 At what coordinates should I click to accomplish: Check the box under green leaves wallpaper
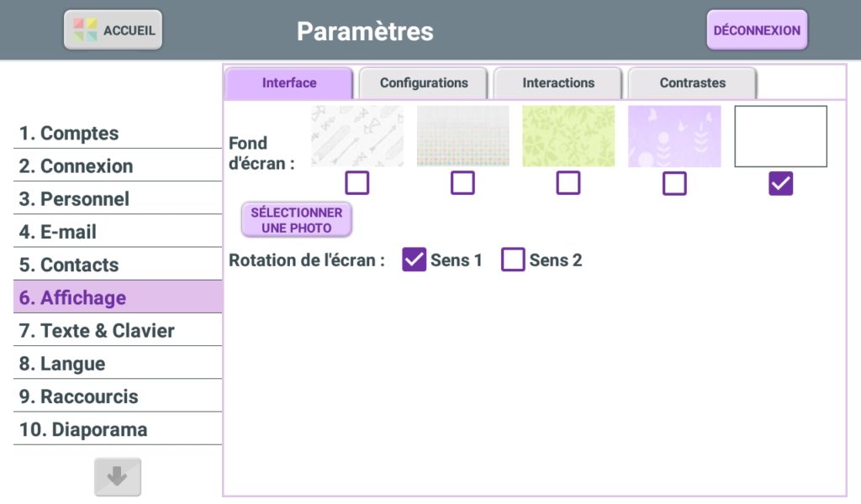tap(568, 183)
